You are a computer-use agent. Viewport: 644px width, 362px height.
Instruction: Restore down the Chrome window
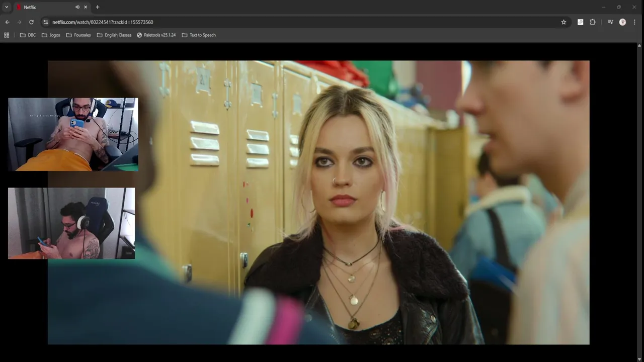(x=619, y=7)
